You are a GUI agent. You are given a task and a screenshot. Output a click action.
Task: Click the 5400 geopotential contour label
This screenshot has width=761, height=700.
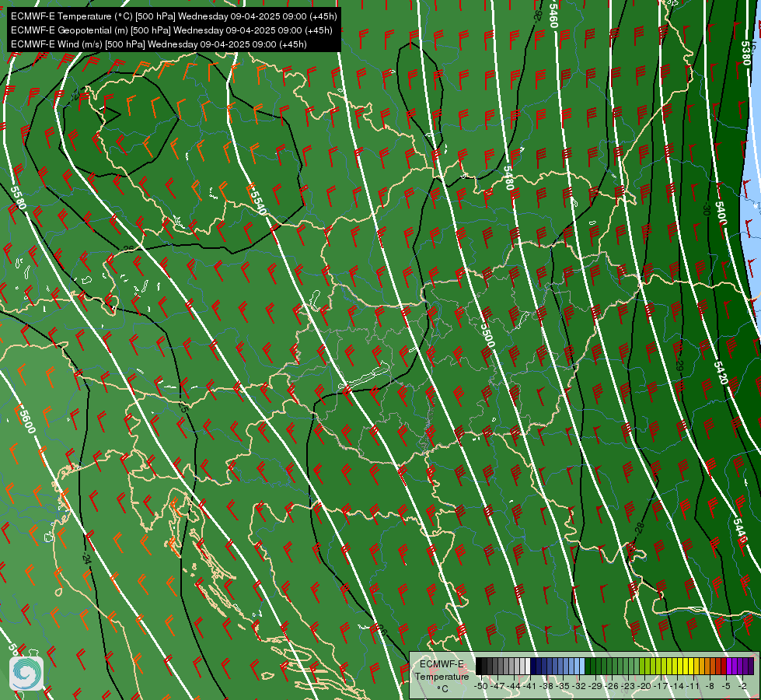pos(721,214)
